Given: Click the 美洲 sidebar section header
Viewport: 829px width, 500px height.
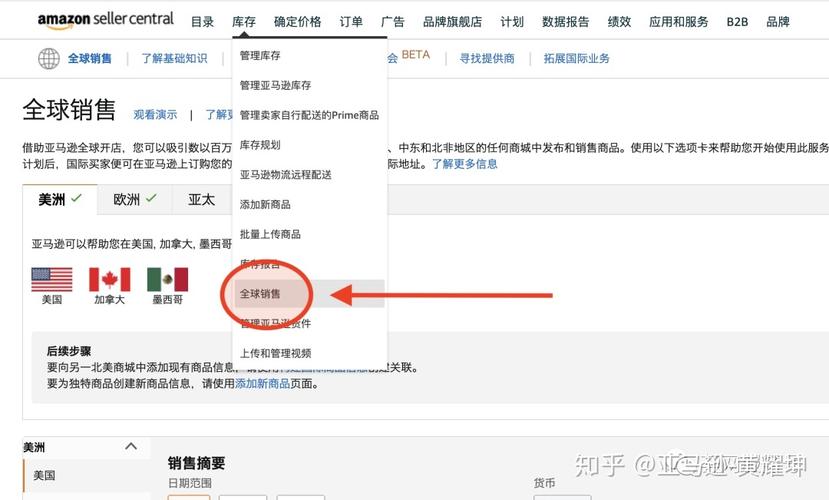Looking at the screenshot, I should (x=86, y=447).
